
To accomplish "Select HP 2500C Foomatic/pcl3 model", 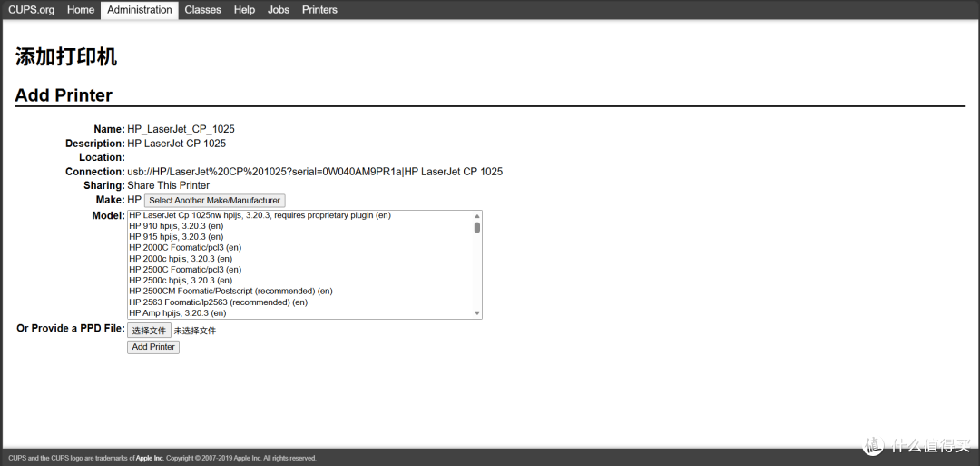I will [x=300, y=270].
